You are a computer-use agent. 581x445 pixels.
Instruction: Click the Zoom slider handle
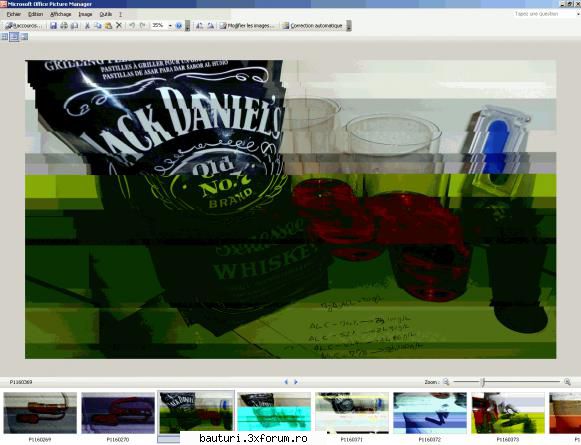pos(482,382)
